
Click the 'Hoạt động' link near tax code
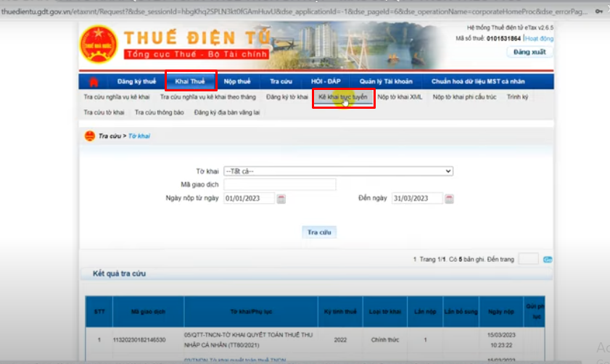point(538,38)
